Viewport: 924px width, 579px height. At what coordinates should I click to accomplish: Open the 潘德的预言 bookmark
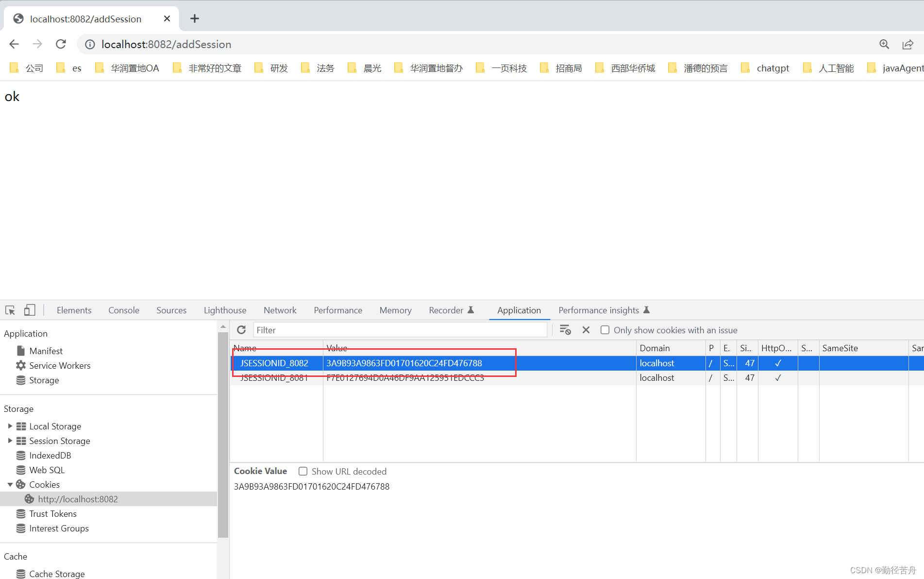point(698,68)
